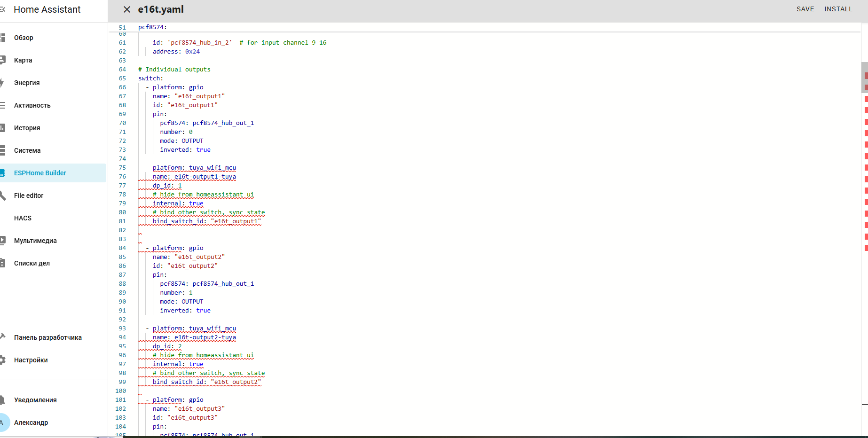Collapse the Home Assistant sidebar menu

point(3,9)
